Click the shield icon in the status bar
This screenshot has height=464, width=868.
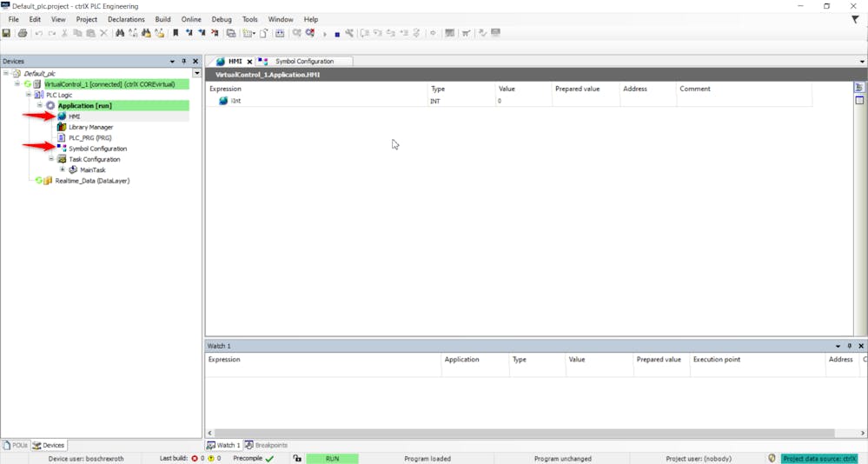click(772, 459)
